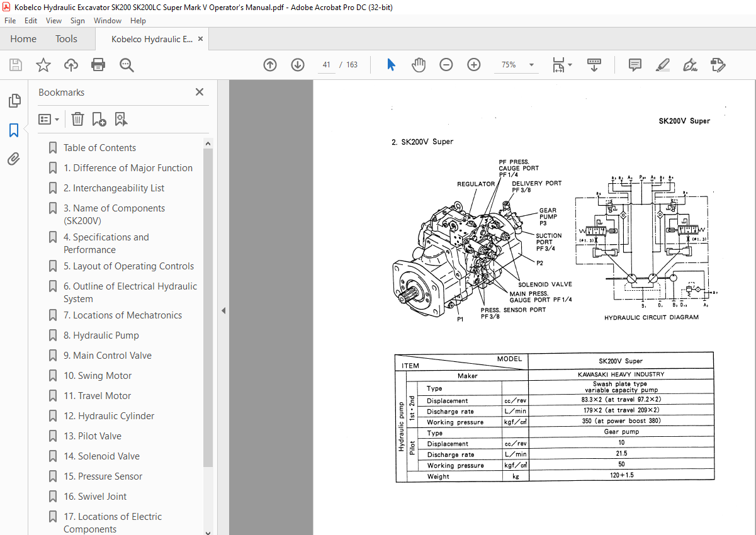Activate the Selection arrow tool
The height and width of the screenshot is (535, 756).
(x=391, y=65)
